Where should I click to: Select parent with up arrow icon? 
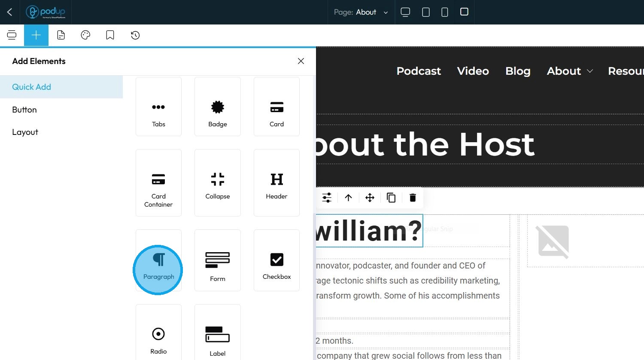pos(348,198)
